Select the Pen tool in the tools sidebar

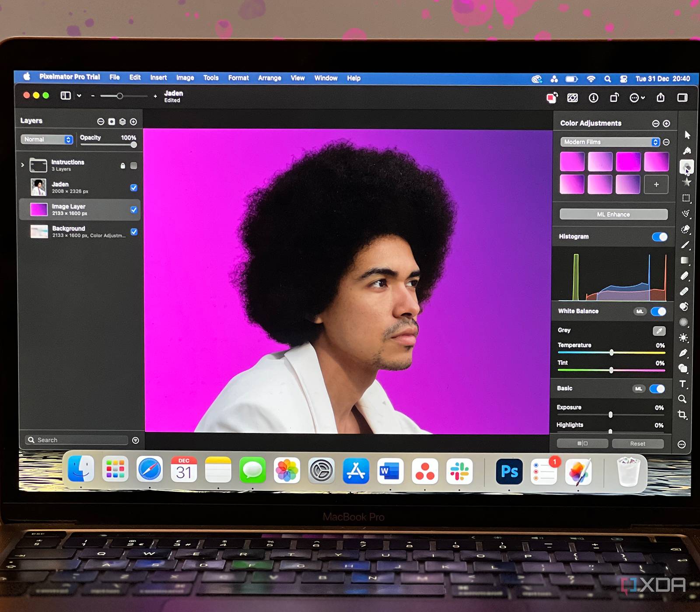pyautogui.click(x=683, y=353)
